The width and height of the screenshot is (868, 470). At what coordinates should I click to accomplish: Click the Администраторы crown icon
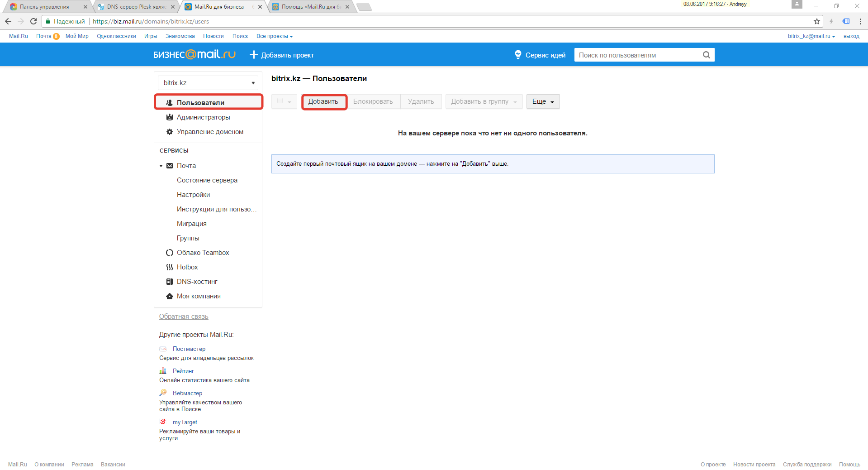(169, 117)
